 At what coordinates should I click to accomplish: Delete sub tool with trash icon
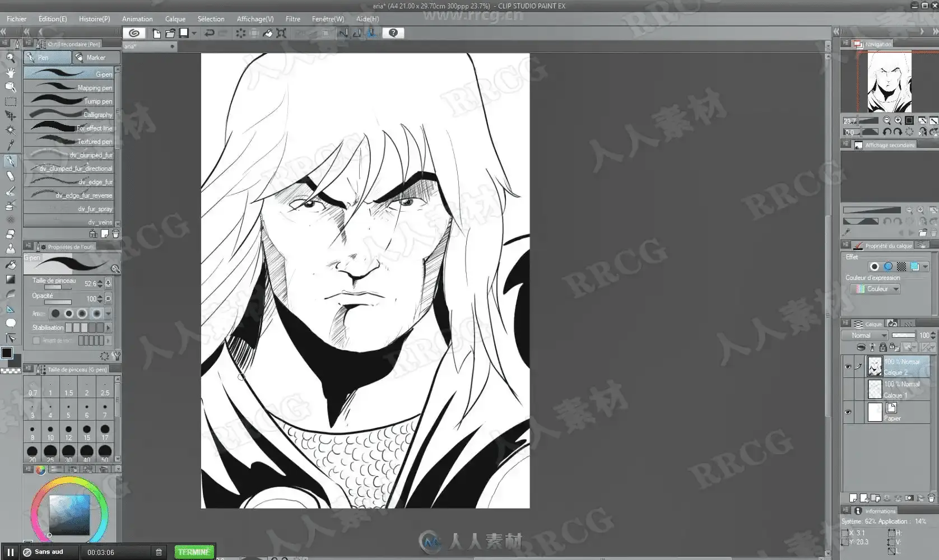pos(115,234)
